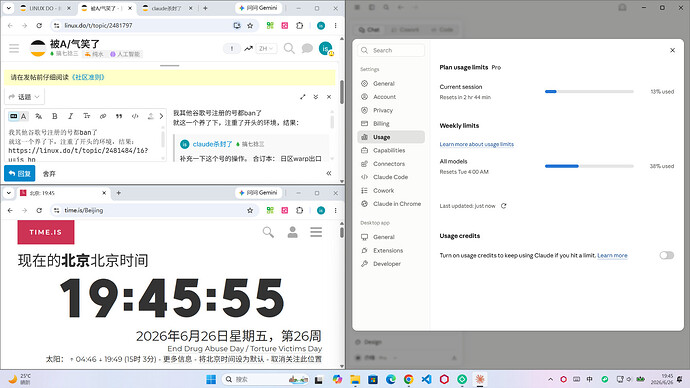Expand more editor toolbar options arrow
This screenshot has width=690, height=388.
[161, 116]
